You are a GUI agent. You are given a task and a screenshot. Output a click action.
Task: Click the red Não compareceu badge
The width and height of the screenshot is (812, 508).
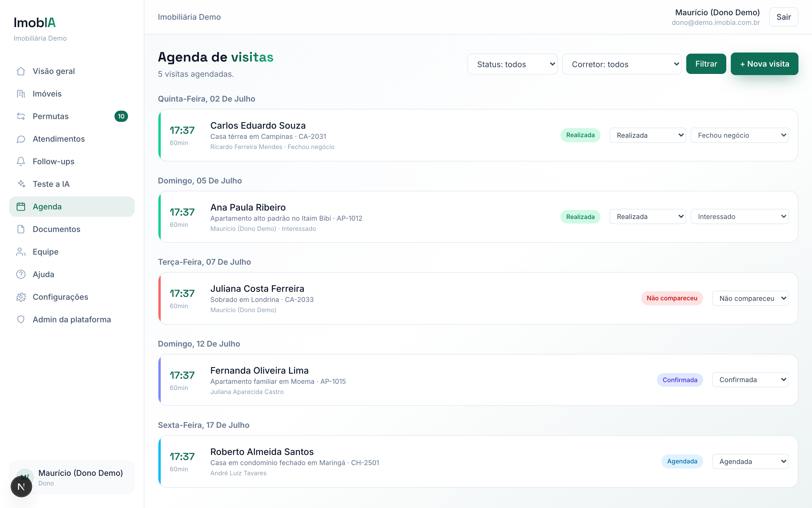(672, 298)
